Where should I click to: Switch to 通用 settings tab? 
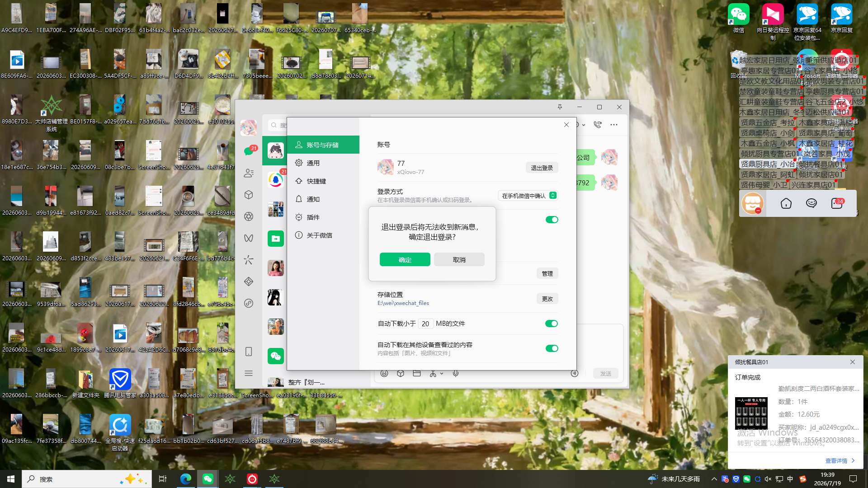coord(323,163)
